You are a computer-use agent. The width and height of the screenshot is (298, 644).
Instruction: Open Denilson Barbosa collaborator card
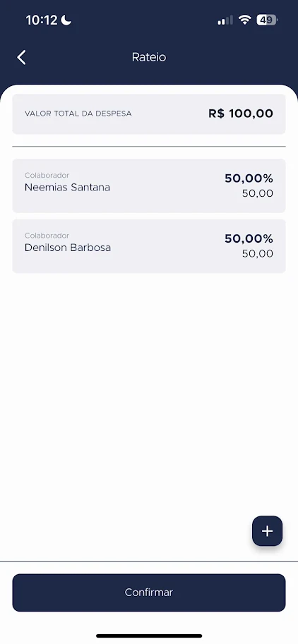click(x=149, y=246)
